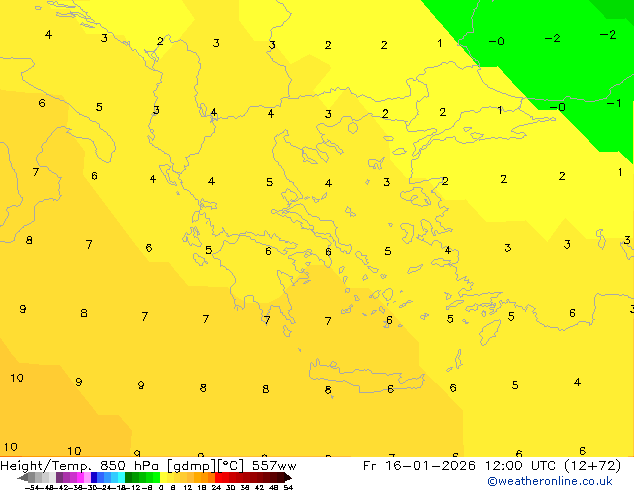The width and height of the screenshot is (634, 490).
Task: Click the 'Height/Temp.' chart title text
Action: tap(46, 466)
